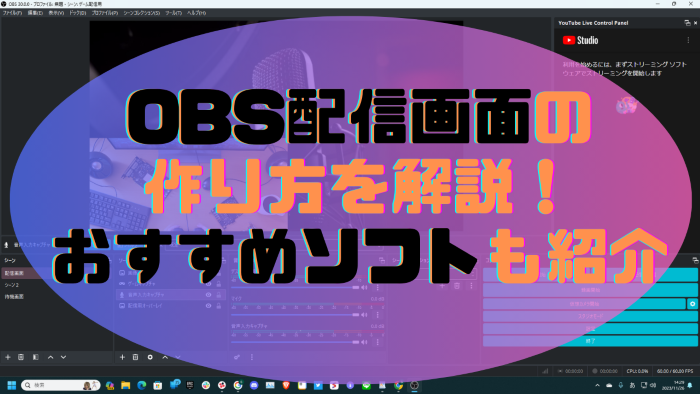Open virtual camera settings gear icon
The height and width of the screenshot is (394, 700).
point(692,303)
